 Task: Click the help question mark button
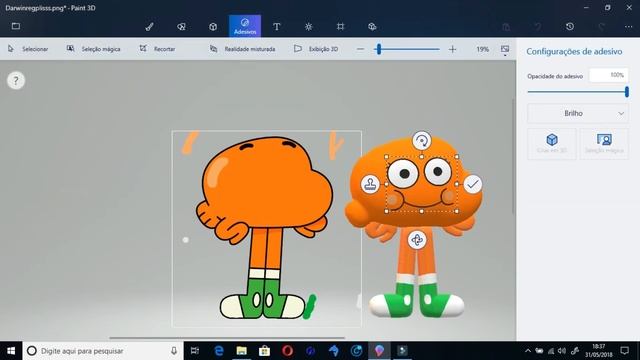click(16, 81)
